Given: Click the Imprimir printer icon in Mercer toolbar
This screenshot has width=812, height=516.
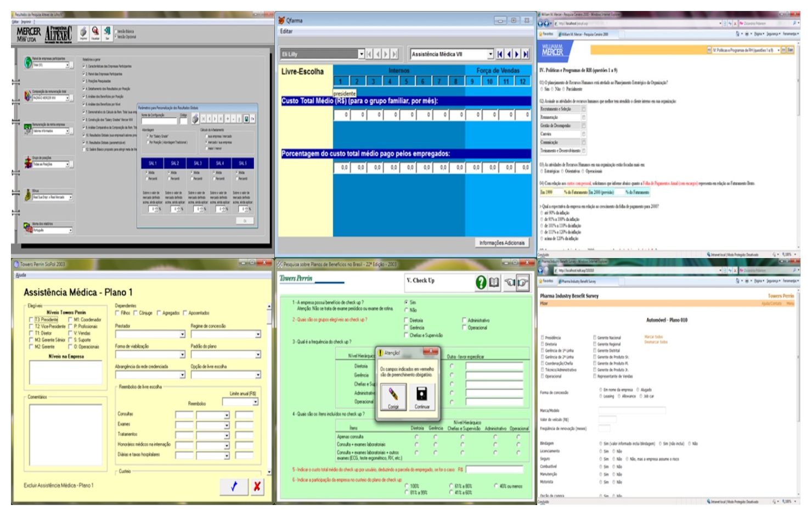Looking at the screenshot, I should coord(83,32).
